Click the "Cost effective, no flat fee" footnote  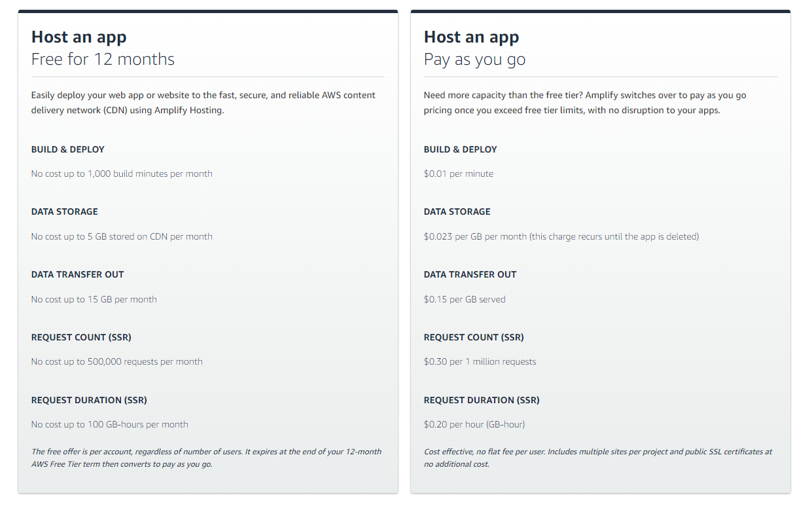click(x=597, y=458)
